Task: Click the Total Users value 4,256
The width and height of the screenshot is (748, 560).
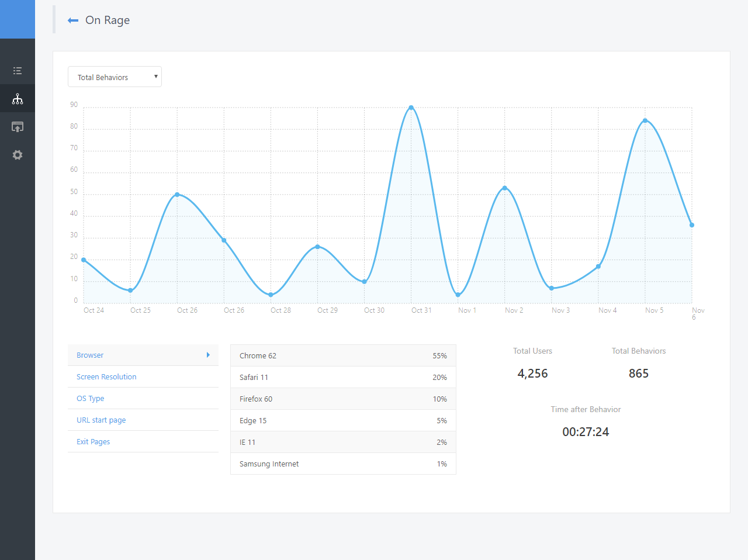Action: coord(532,374)
